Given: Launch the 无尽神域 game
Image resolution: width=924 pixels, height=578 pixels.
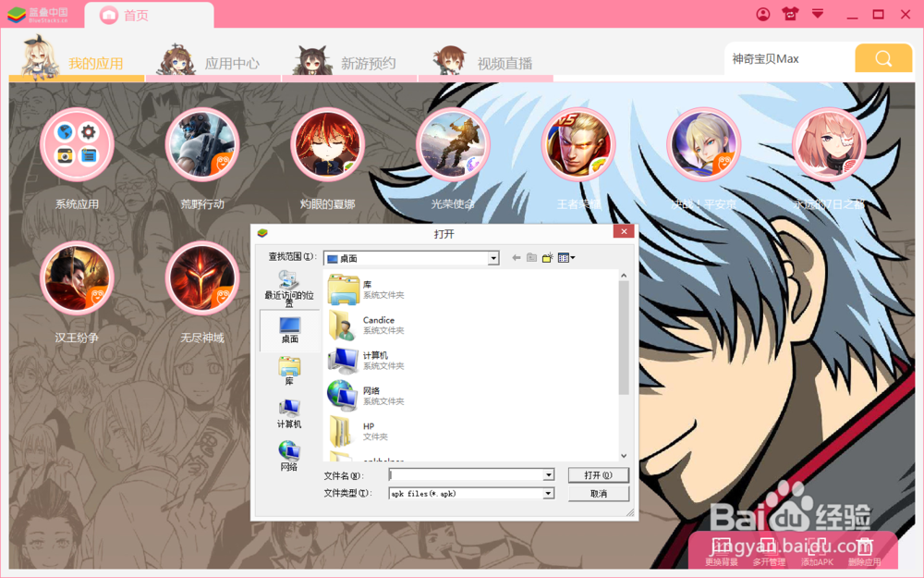Looking at the screenshot, I should [x=202, y=278].
